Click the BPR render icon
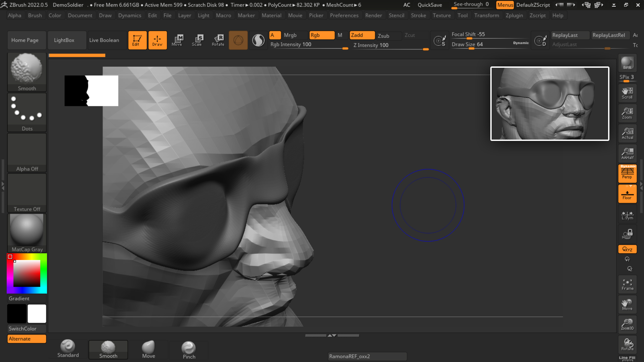This screenshot has height=362, width=644. tap(627, 63)
